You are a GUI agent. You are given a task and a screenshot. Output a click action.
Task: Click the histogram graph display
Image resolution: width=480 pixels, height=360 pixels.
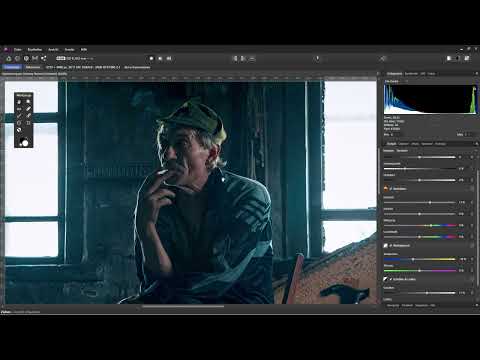point(430,99)
